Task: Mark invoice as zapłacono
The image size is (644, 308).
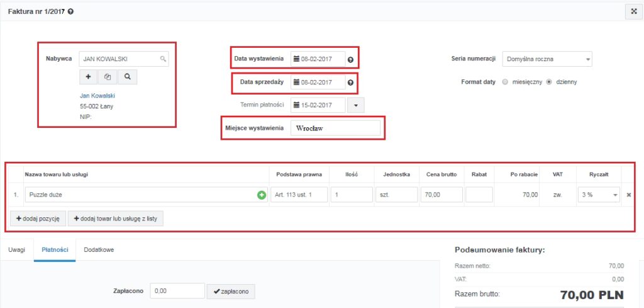Action: [231, 291]
